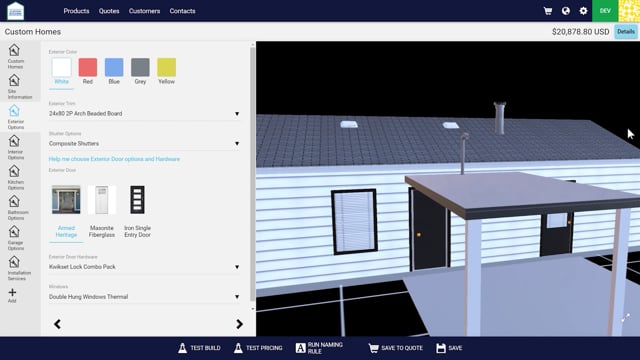Open the Customers menu

tap(144, 11)
